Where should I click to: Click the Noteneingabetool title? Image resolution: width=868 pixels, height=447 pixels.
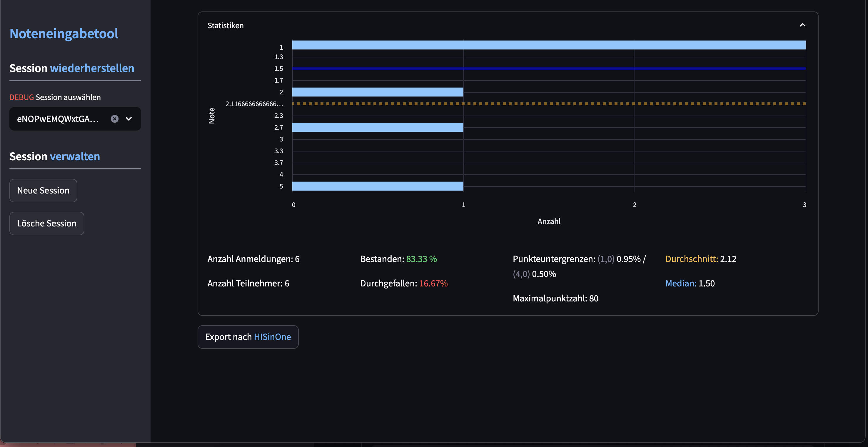[x=64, y=33]
